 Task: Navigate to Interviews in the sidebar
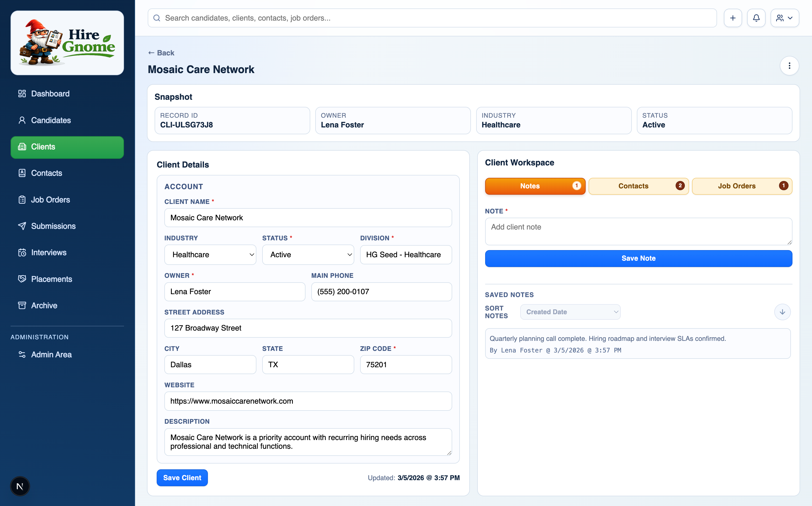click(49, 252)
